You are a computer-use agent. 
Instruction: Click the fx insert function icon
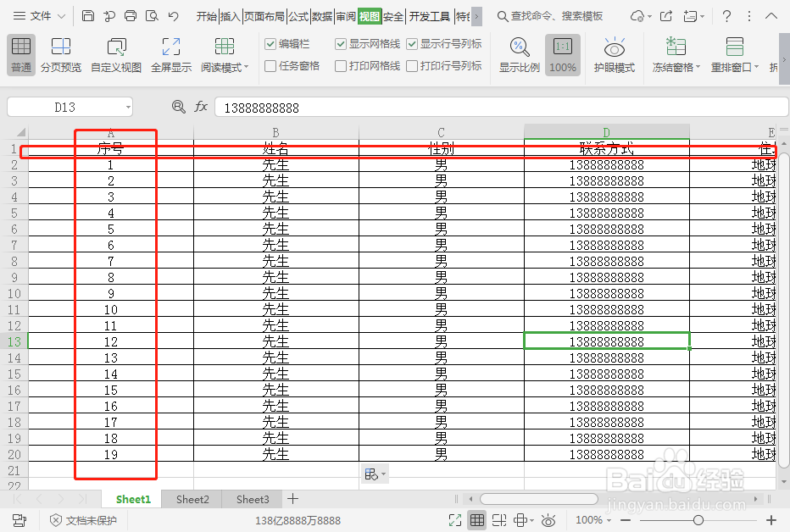(x=201, y=107)
